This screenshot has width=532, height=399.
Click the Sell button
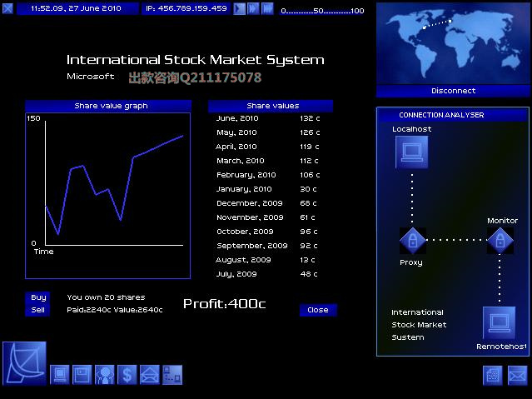click(37, 310)
